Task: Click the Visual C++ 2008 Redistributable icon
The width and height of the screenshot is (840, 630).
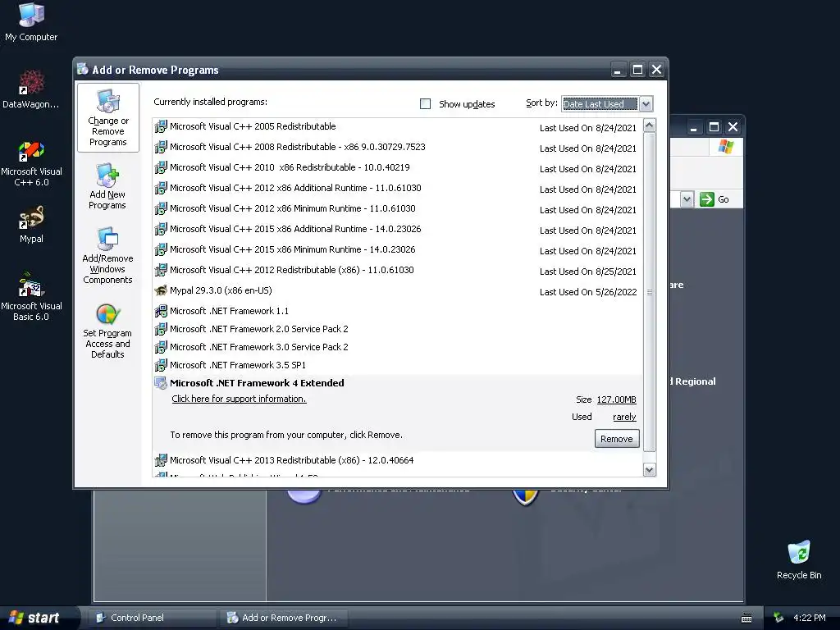Action: point(161,148)
